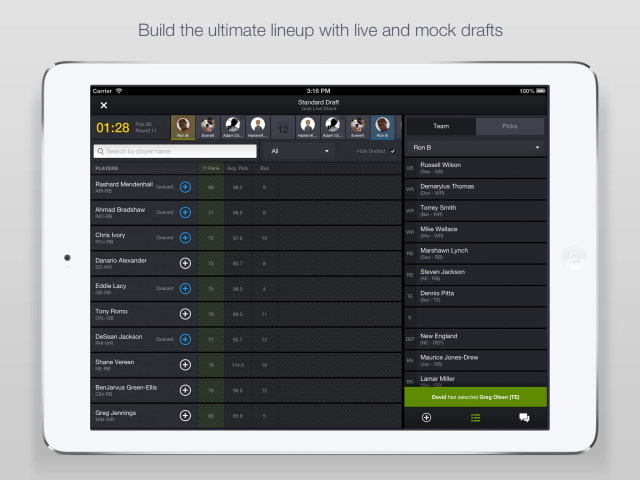Expand the Ron B team dropdown
This screenshot has height=480, width=640.
476,147
